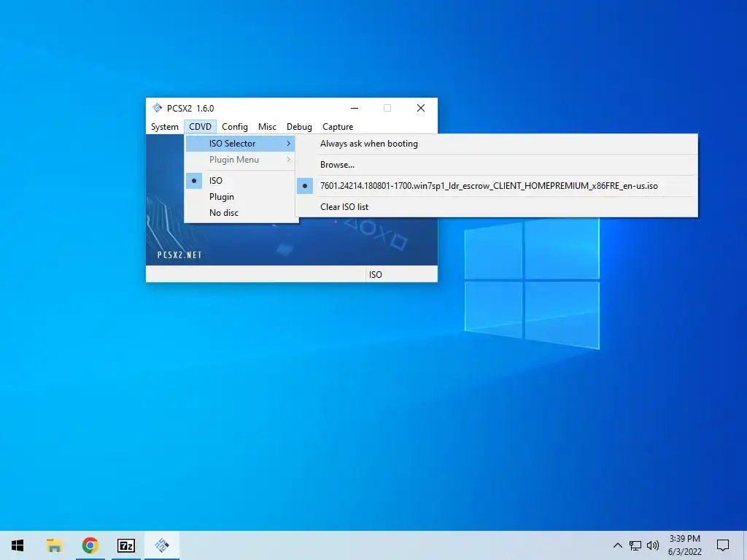Click the disabled Plugin Menu entry
This screenshot has height=560, width=747.
coord(240,160)
